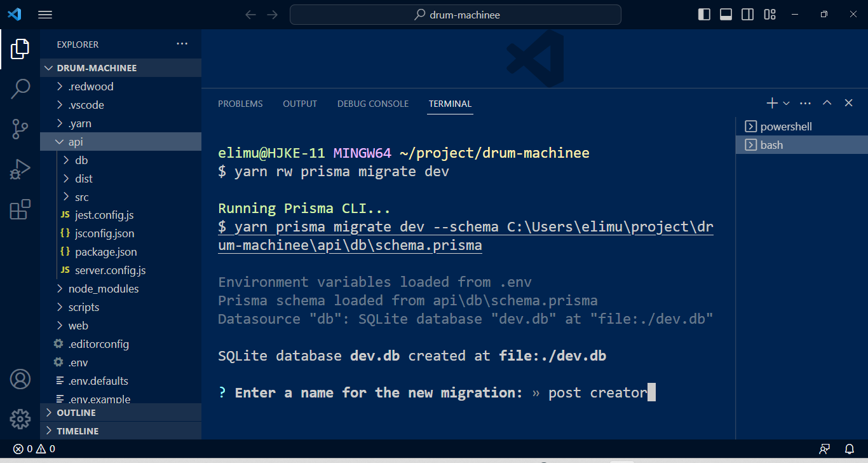Open server.config.js file
This screenshot has height=463, width=868.
click(121, 270)
